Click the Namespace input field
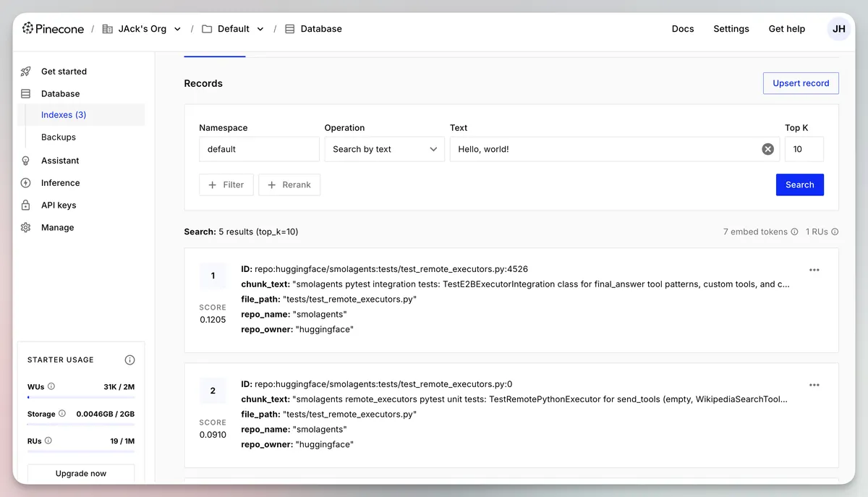Viewport: 868px width, 497px height. (258, 149)
